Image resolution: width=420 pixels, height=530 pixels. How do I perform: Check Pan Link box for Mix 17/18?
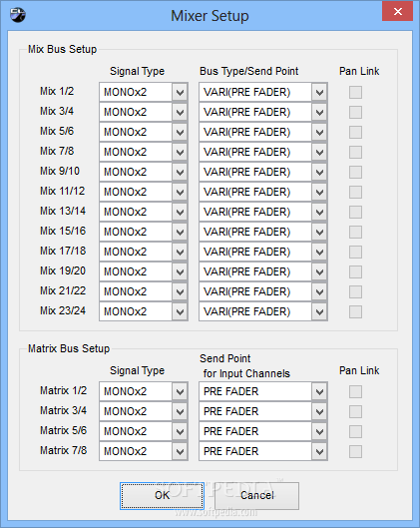[x=355, y=252]
